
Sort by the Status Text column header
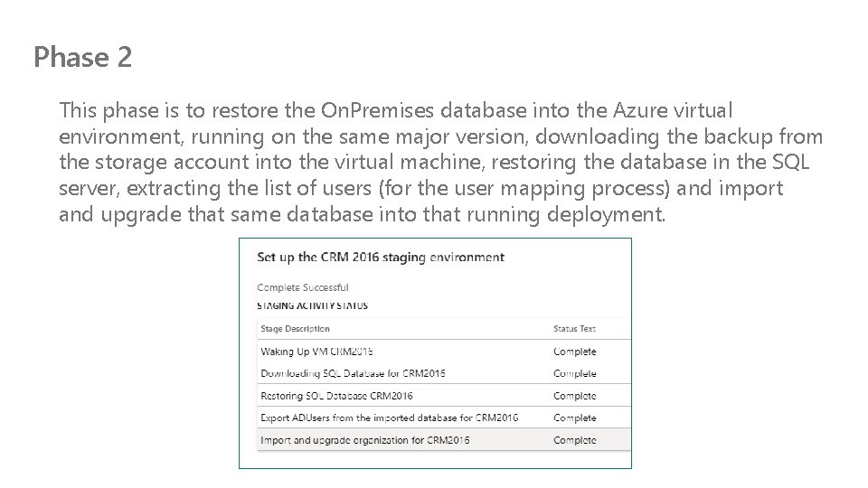574,329
